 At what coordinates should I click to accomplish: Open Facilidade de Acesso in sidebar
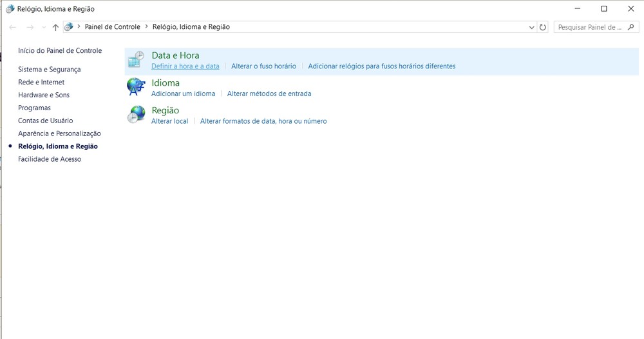point(50,159)
